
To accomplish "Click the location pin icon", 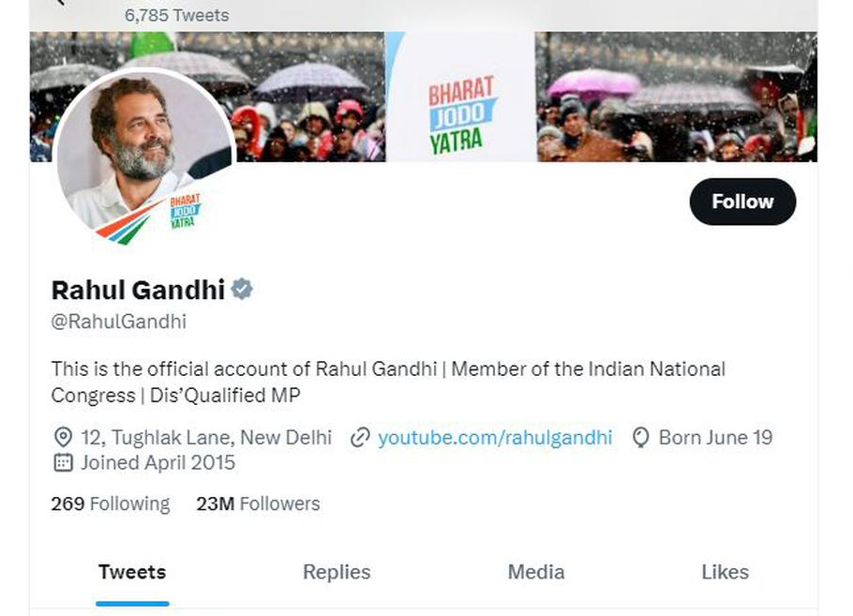I will tap(64, 437).
